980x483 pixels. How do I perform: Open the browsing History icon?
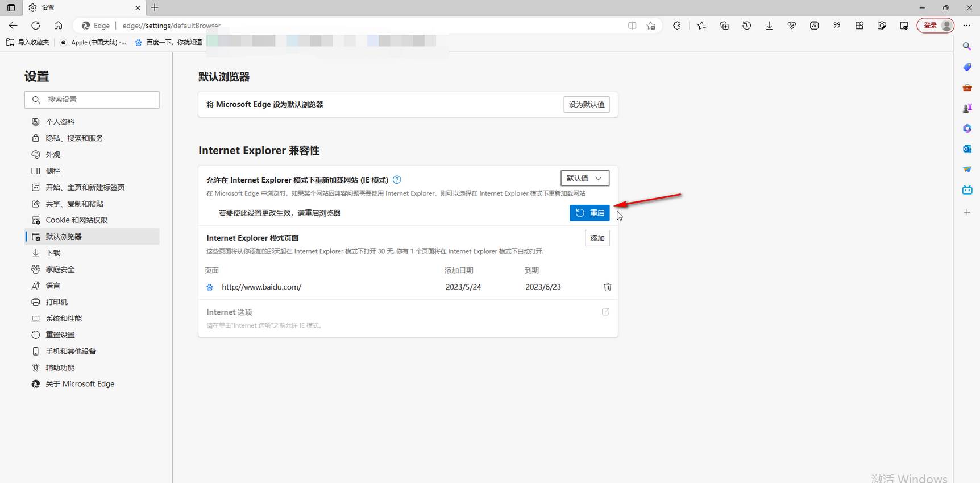pos(747,26)
